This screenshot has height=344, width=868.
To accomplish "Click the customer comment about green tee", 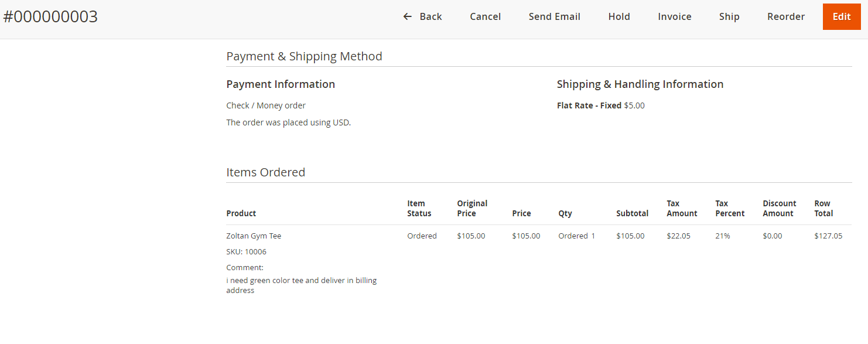I will (301, 285).
